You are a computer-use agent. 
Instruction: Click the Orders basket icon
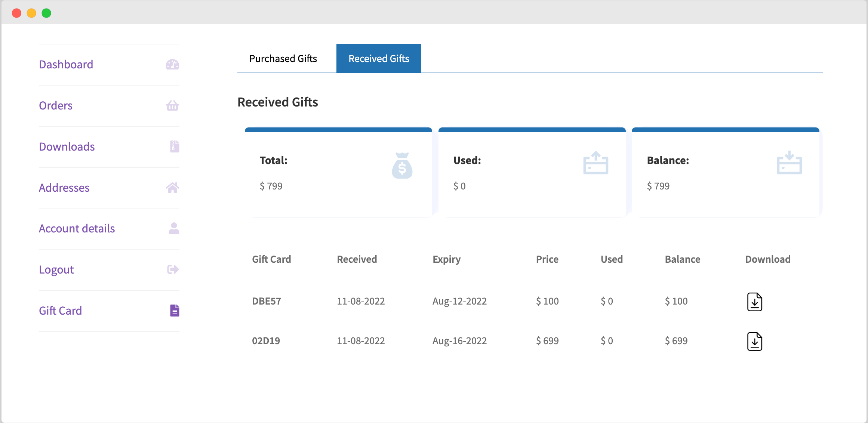point(172,106)
